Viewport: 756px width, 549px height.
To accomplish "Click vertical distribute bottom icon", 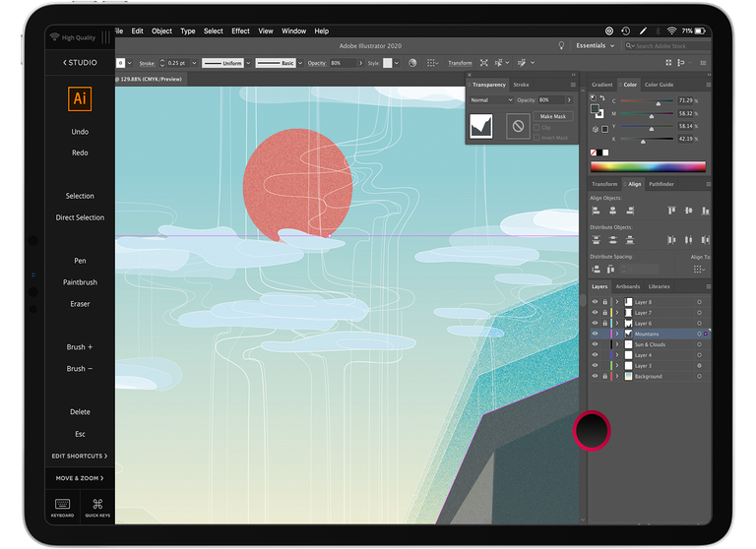I will (x=630, y=239).
